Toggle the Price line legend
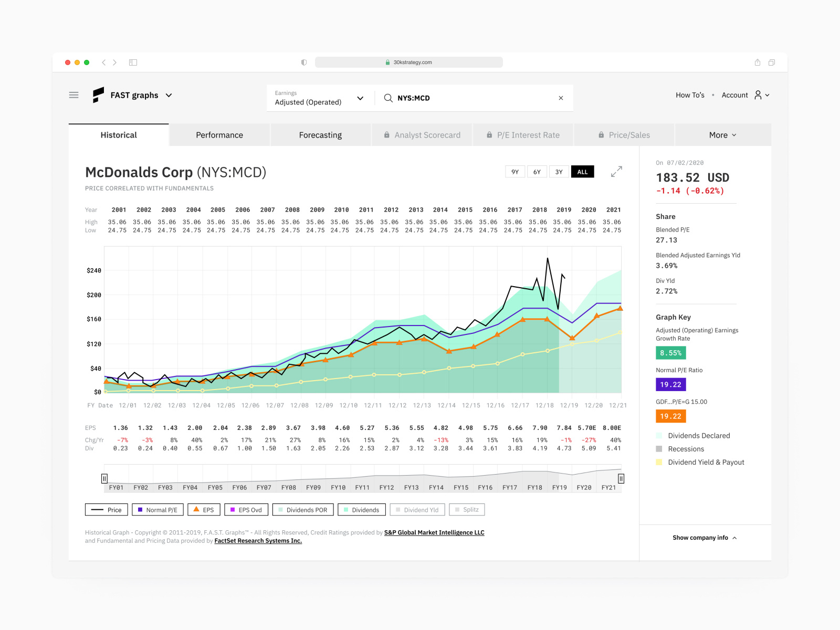Viewport: 840px width, 630px height. [107, 510]
